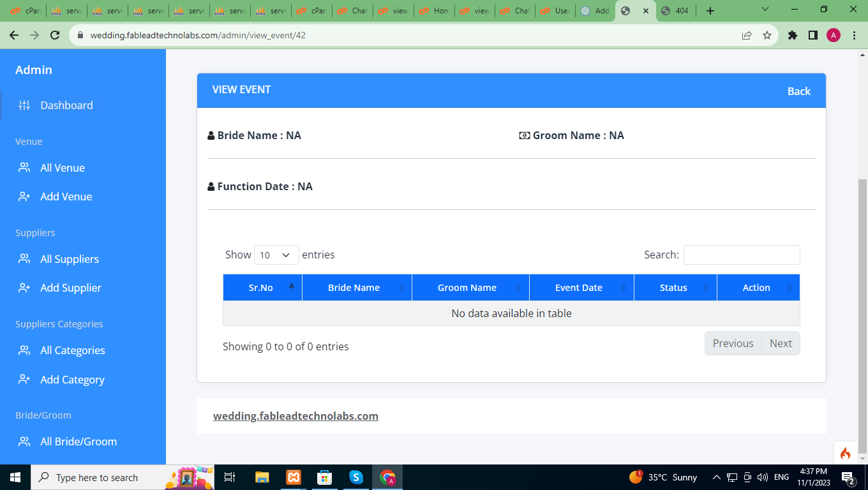Viewport: 868px width, 490px height.
Task: Open Skype from the taskbar
Action: point(356,477)
